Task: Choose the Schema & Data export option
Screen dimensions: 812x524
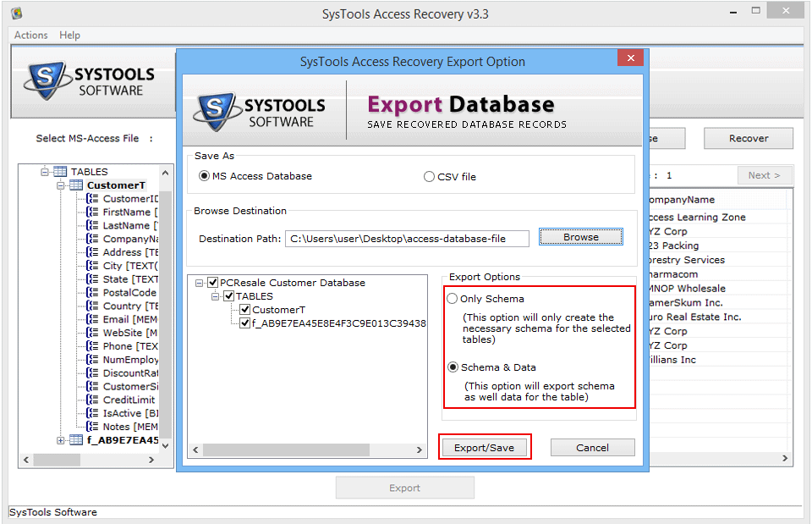Action: (x=453, y=367)
